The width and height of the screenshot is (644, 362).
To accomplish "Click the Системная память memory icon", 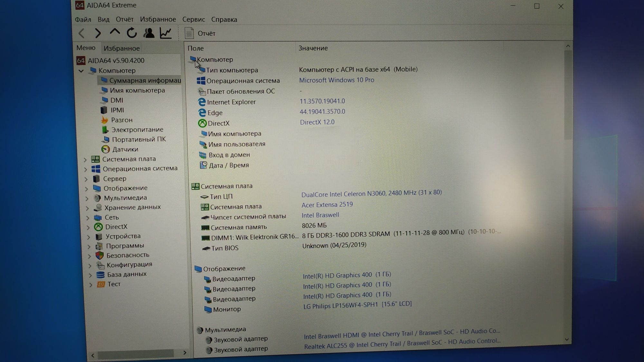I will [205, 228].
